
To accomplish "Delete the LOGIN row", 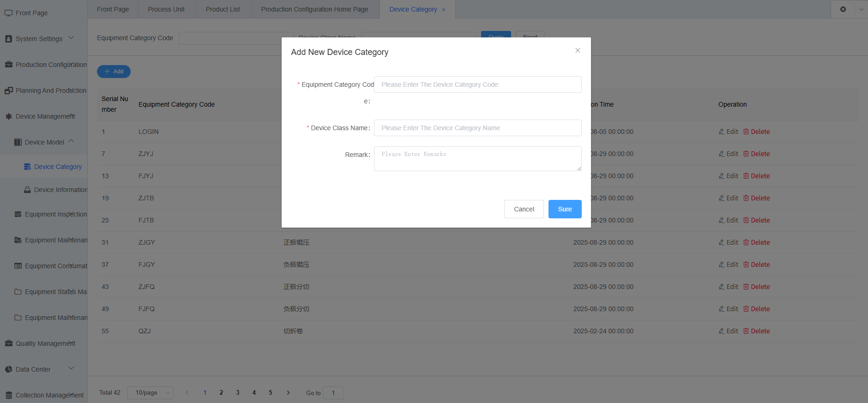I will pos(756,132).
